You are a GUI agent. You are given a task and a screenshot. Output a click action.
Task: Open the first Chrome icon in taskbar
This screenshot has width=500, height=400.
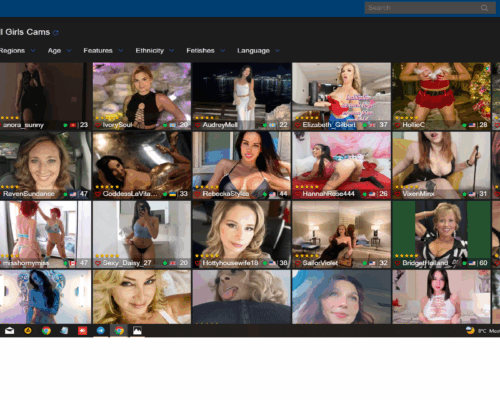(x=46, y=331)
